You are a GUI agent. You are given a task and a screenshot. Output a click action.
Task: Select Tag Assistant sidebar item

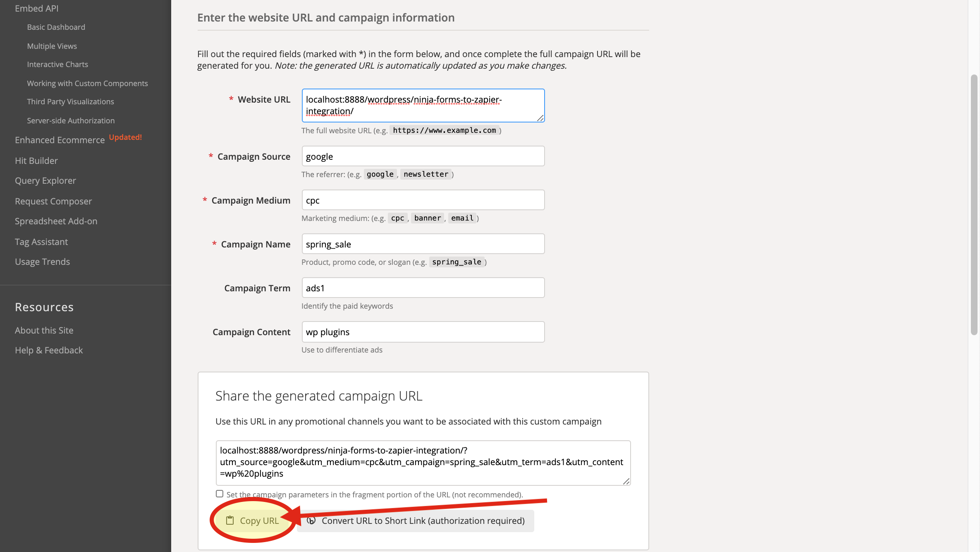point(41,242)
